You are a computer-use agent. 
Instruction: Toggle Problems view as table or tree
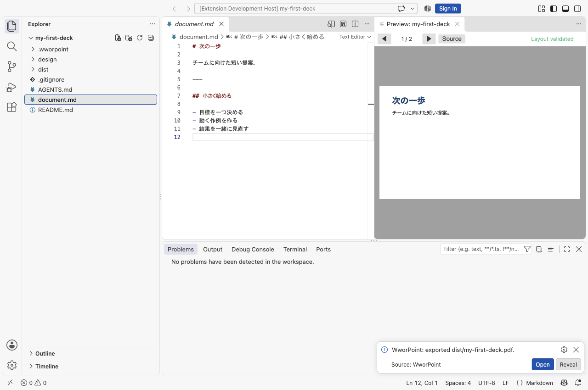point(550,249)
